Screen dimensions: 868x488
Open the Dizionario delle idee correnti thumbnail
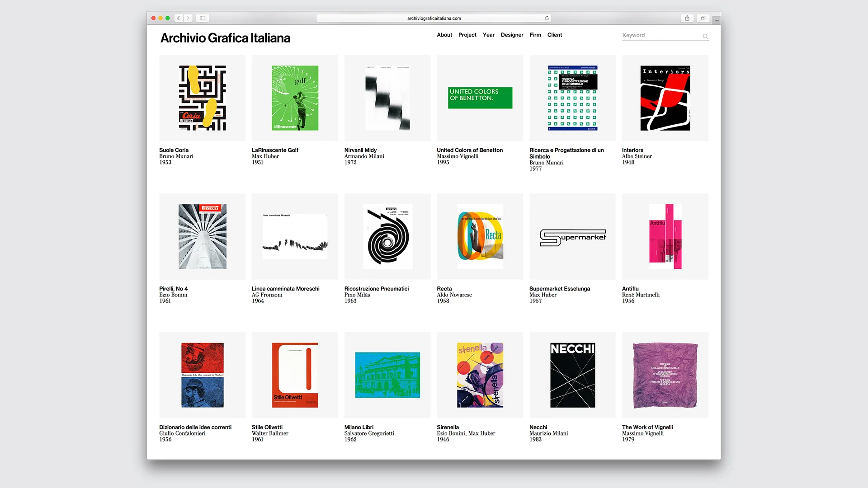pos(202,375)
